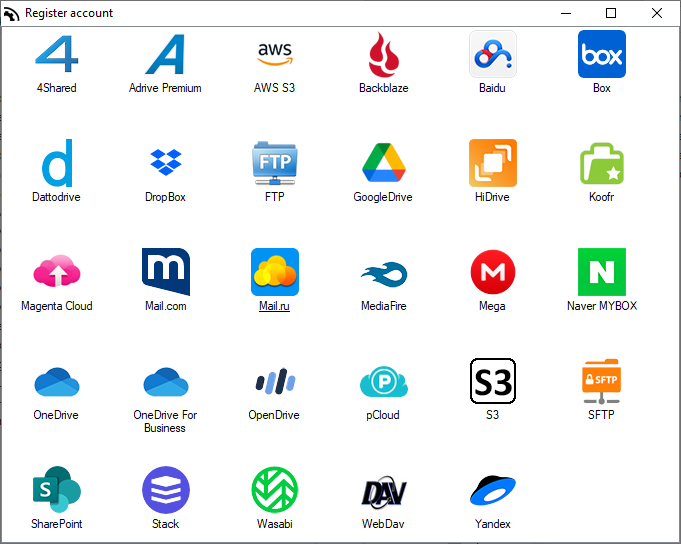681x544 pixels.
Task: Click the Naver MYBOX text label
Action: point(602,306)
